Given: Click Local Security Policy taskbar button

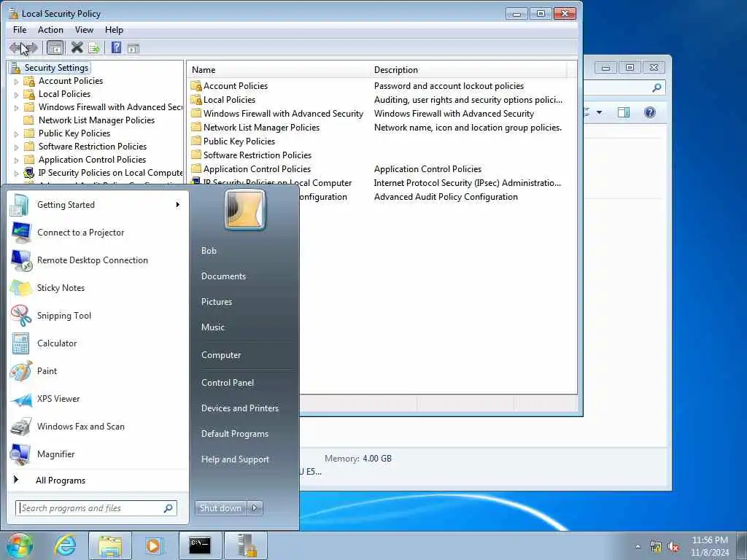Looking at the screenshot, I should tap(245, 545).
